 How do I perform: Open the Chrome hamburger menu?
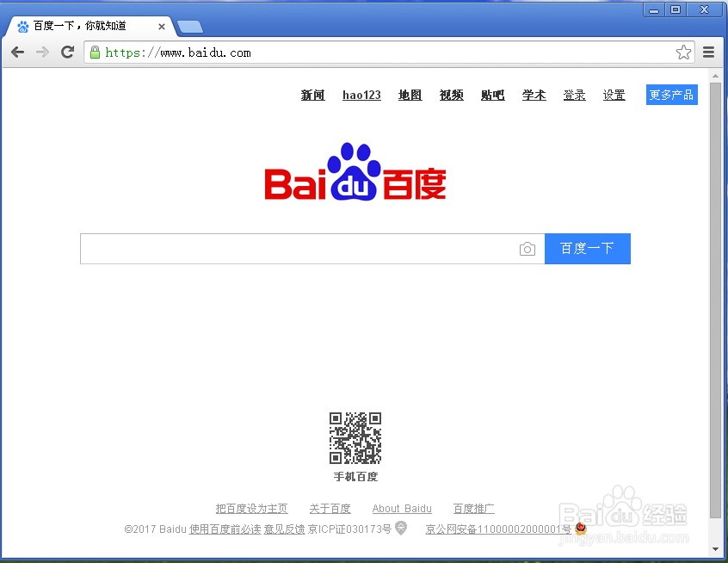tap(708, 52)
